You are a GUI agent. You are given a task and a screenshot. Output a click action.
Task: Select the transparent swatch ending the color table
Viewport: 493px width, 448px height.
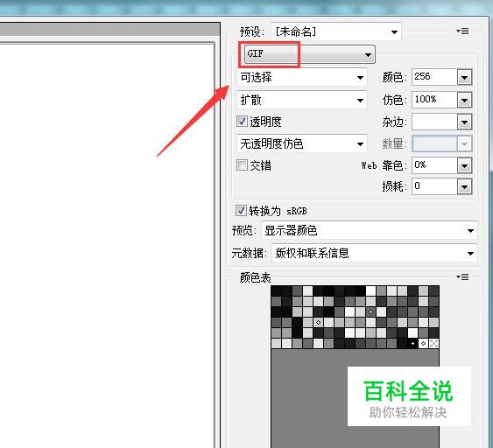tap(433, 343)
